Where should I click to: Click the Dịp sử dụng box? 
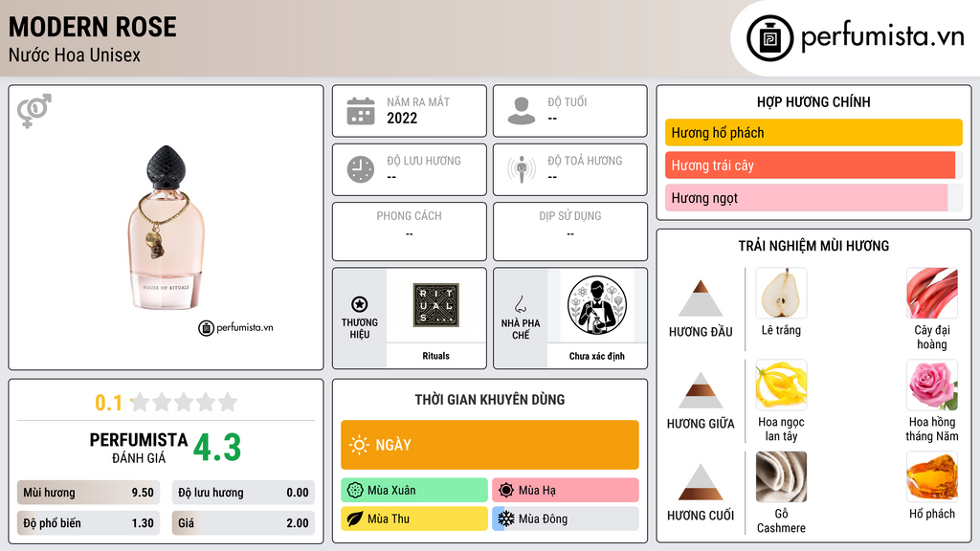coord(570,231)
